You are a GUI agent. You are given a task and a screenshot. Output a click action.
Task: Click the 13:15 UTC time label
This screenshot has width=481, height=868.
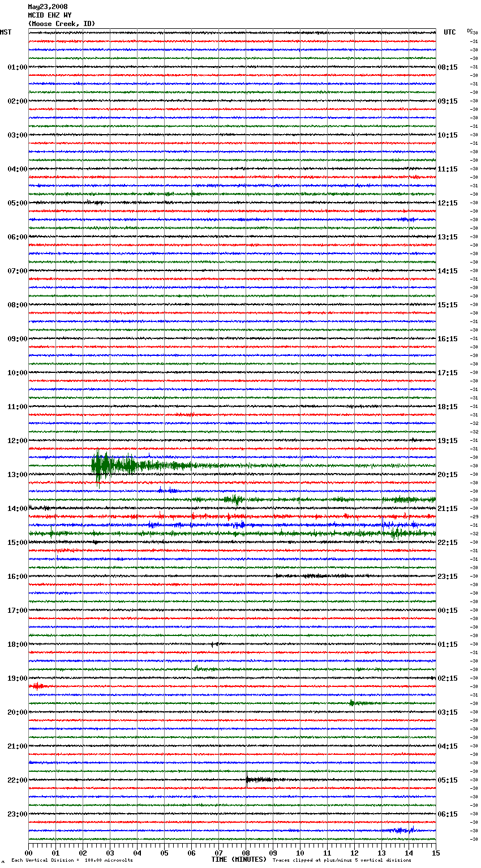448,237
